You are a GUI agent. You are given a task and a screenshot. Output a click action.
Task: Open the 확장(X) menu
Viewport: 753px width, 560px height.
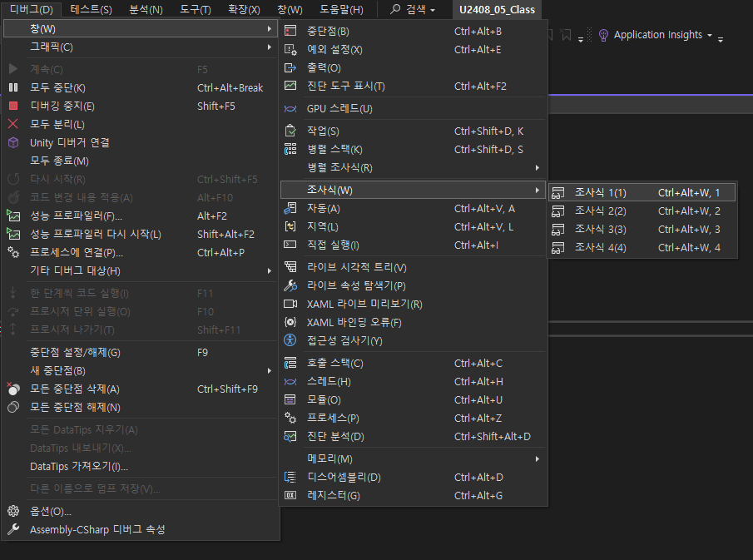[244, 10]
